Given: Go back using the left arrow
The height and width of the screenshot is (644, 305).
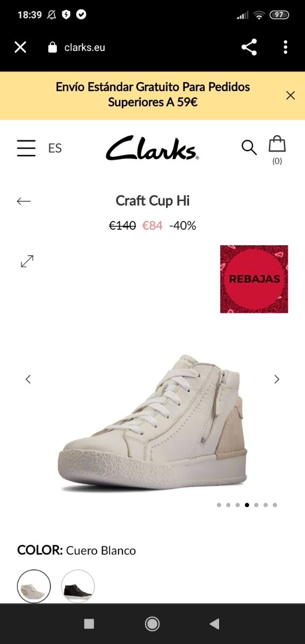Looking at the screenshot, I should point(24,201).
